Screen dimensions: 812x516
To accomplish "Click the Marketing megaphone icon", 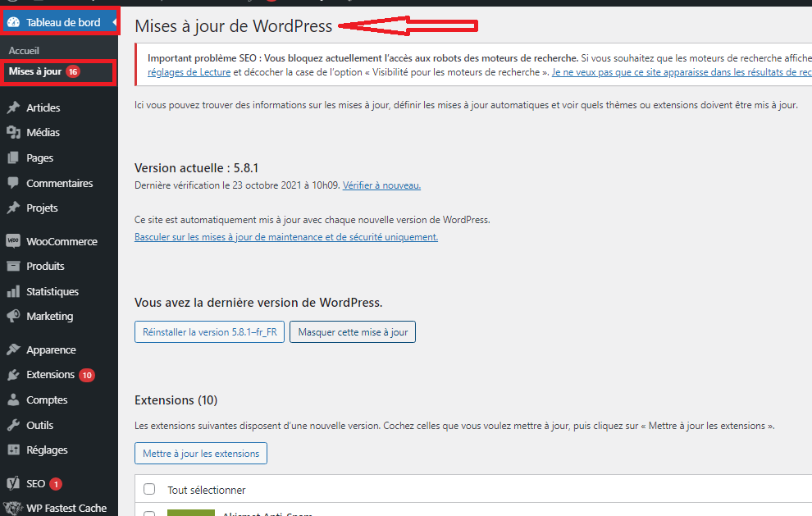I will [x=13, y=316].
